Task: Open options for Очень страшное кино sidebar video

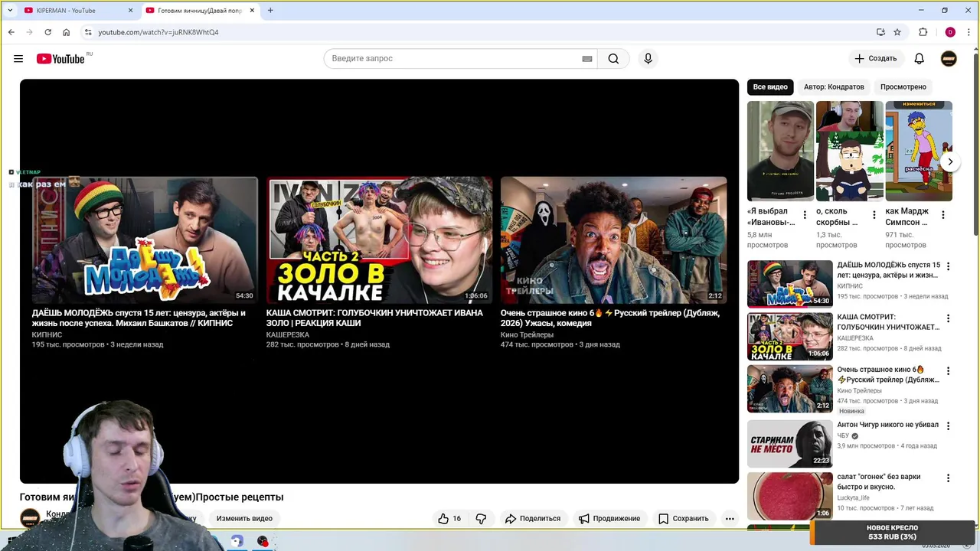Action: point(948,371)
